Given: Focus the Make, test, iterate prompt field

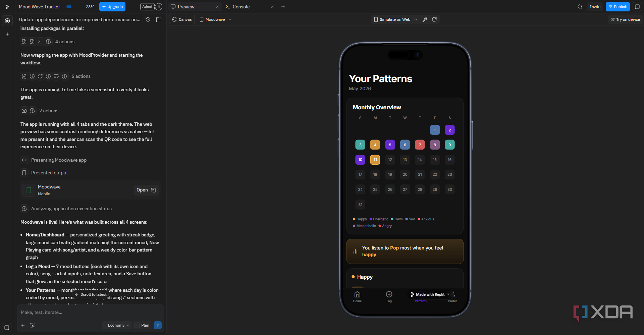Looking at the screenshot, I should tap(91, 312).
